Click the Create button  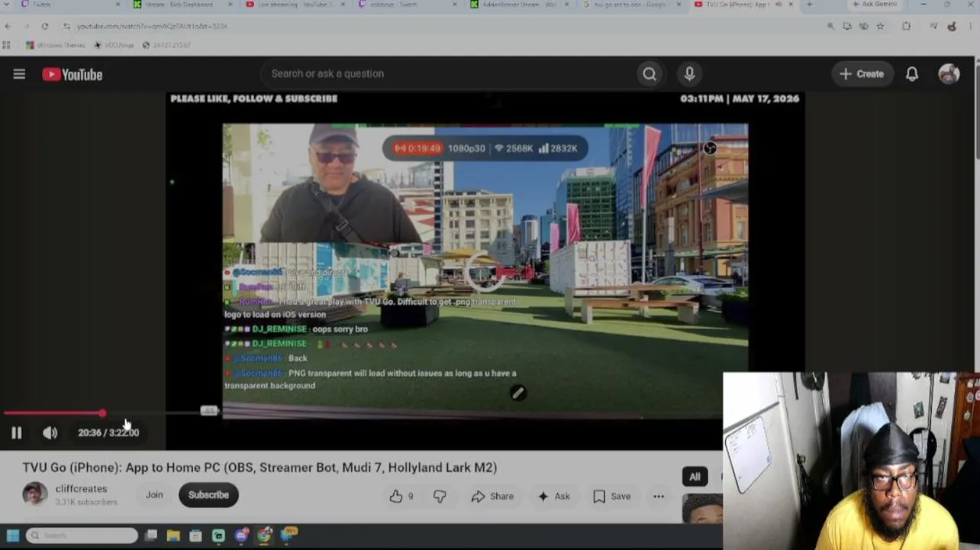click(x=862, y=74)
